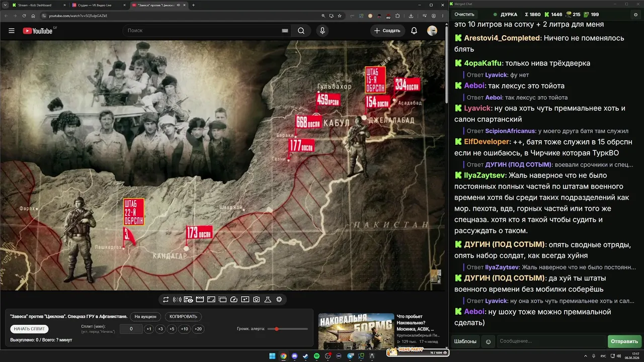Open Steam from the taskbar
Viewport: 644px width, 362px height.
[305, 356]
